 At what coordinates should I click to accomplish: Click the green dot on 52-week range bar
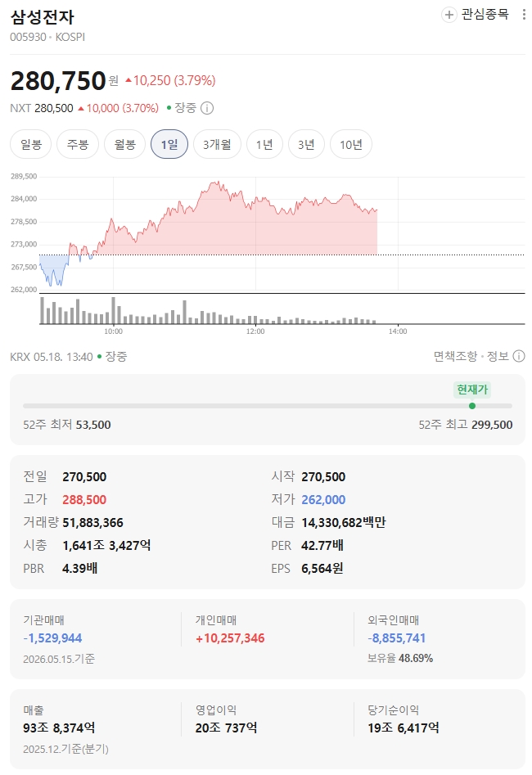pos(472,406)
